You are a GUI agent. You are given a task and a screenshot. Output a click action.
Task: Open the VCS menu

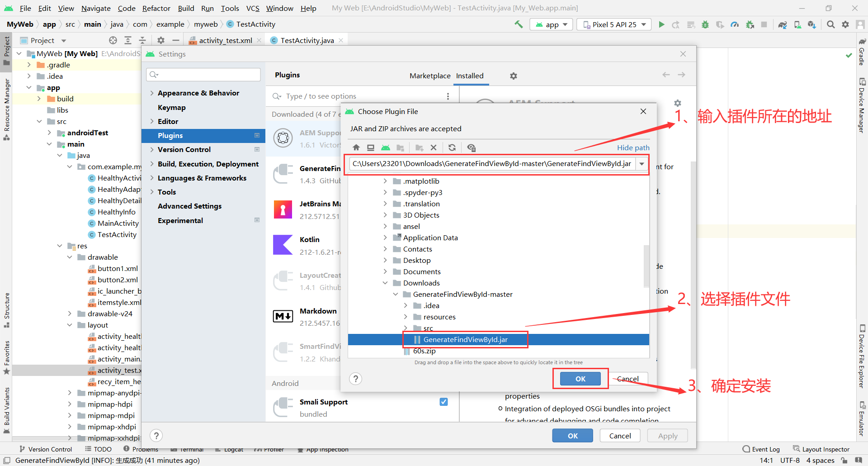(253, 8)
